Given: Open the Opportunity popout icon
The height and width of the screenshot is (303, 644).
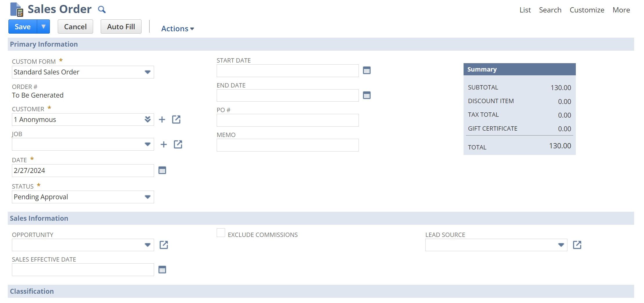Looking at the screenshot, I should pyautogui.click(x=164, y=245).
